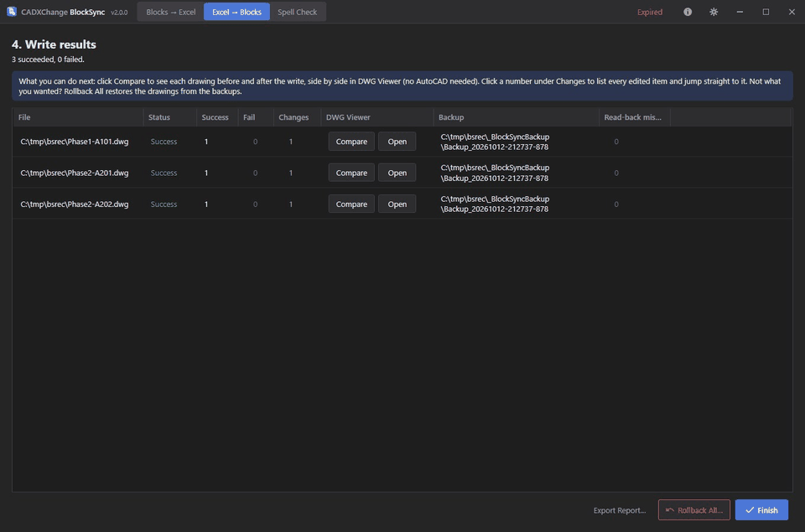805x532 pixels.
Task: Click the Rollback All... button
Action: tap(694, 510)
